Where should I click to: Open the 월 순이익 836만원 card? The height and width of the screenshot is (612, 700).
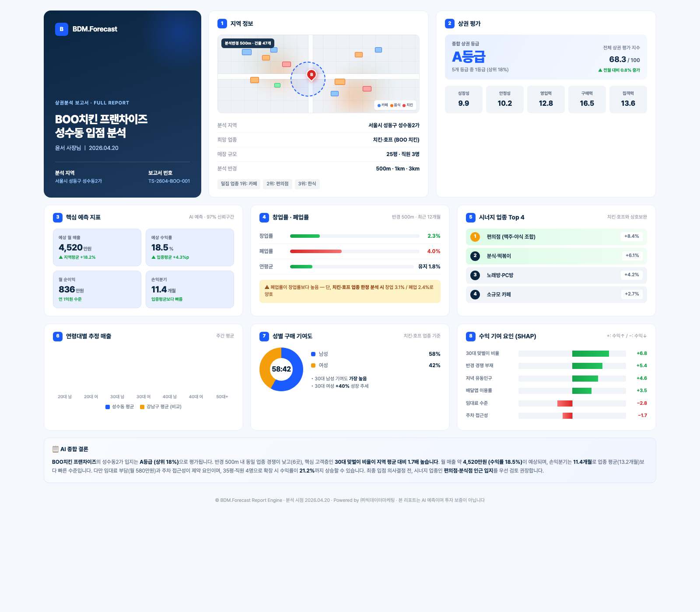coord(97,289)
